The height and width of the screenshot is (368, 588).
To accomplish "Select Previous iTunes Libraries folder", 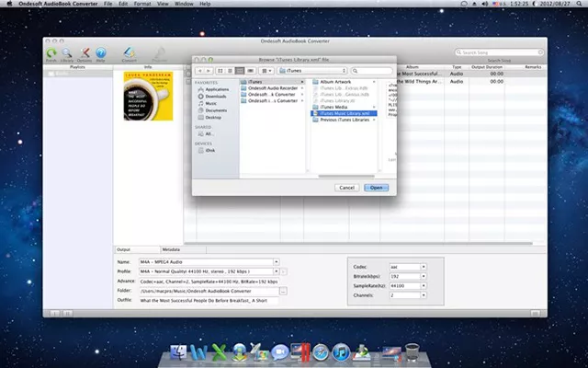I will (344, 120).
